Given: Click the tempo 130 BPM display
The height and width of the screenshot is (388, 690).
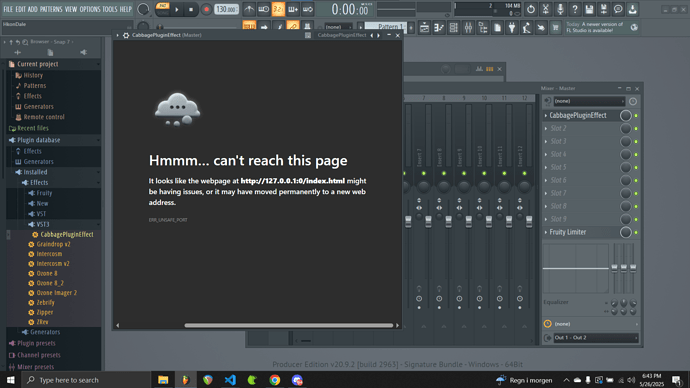Looking at the screenshot, I should (226, 9).
